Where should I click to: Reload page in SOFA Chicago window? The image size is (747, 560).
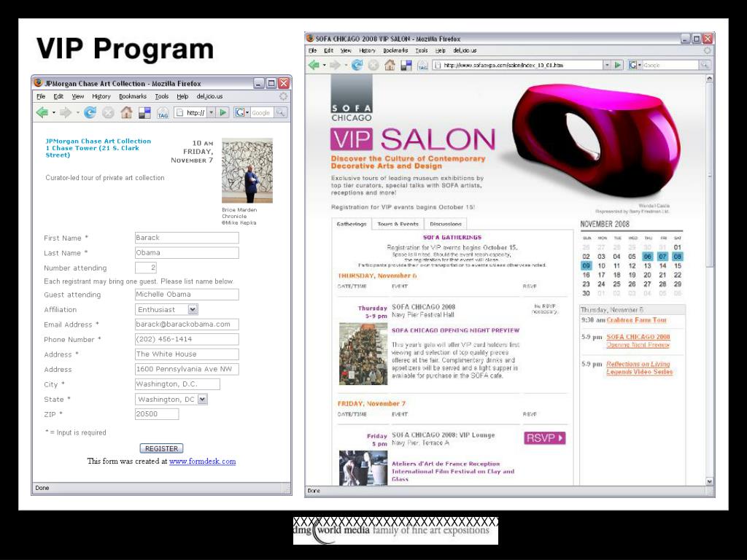[357, 65]
